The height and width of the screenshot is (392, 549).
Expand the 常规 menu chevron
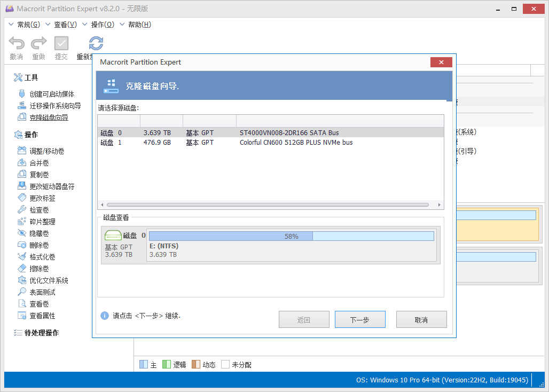(10, 24)
